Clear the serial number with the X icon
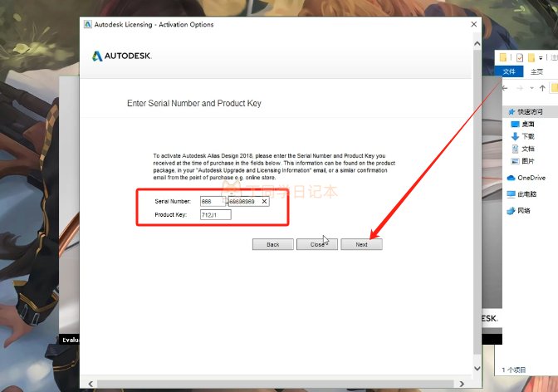 [264, 202]
